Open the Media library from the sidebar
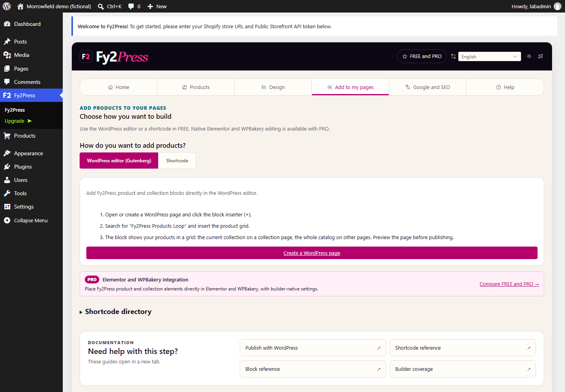The image size is (565, 392). pos(31,55)
